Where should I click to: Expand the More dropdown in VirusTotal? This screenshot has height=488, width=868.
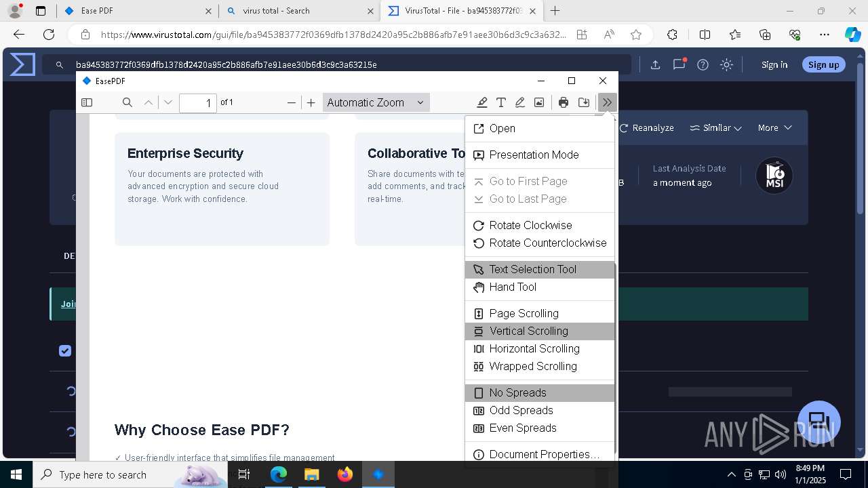775,127
